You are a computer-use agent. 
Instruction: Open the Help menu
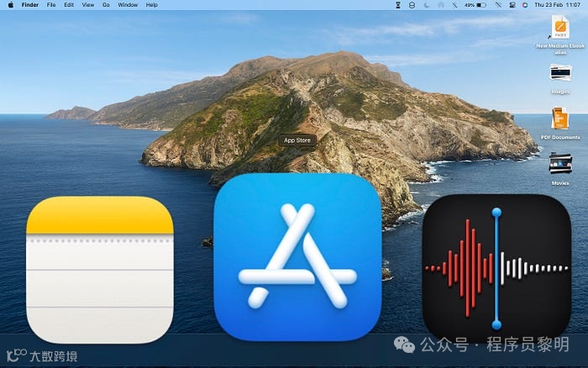151,5
